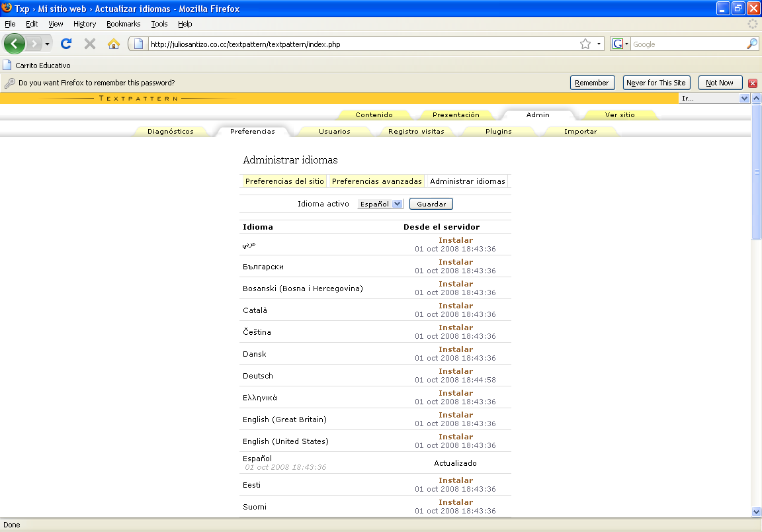Open the Diagnósticos subtab
This screenshot has height=532, width=762.
[171, 131]
